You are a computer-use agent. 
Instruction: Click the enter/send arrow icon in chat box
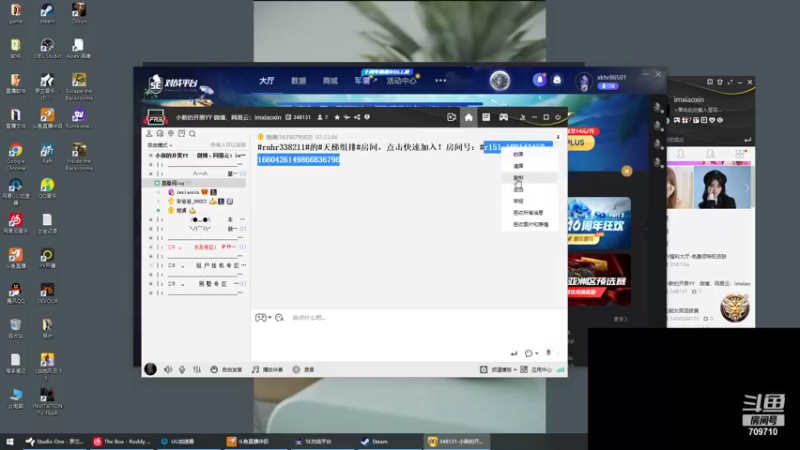point(514,353)
